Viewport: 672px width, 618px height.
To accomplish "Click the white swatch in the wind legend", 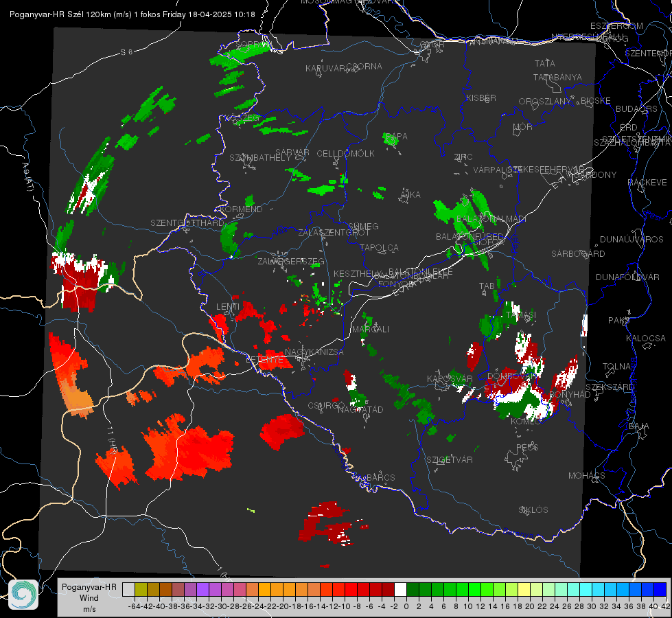I will [x=400, y=590].
